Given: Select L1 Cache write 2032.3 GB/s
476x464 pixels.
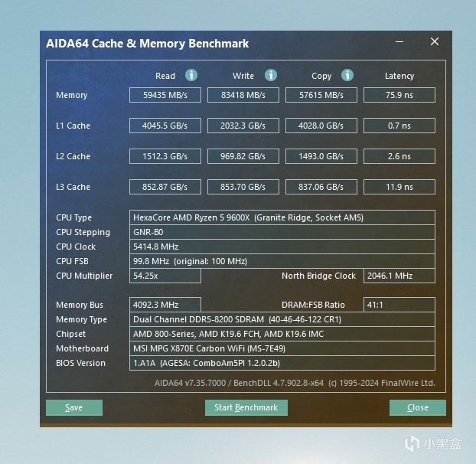Looking at the screenshot, I should 243,126.
